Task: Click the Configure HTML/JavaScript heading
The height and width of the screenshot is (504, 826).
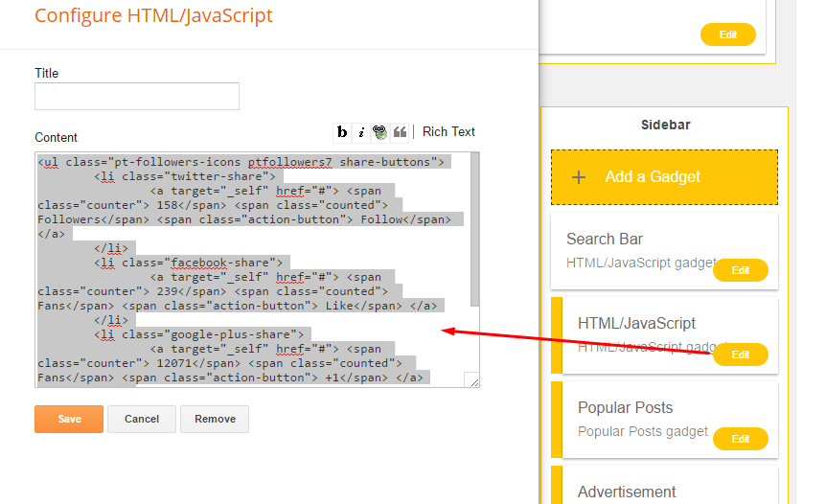Action: click(154, 15)
